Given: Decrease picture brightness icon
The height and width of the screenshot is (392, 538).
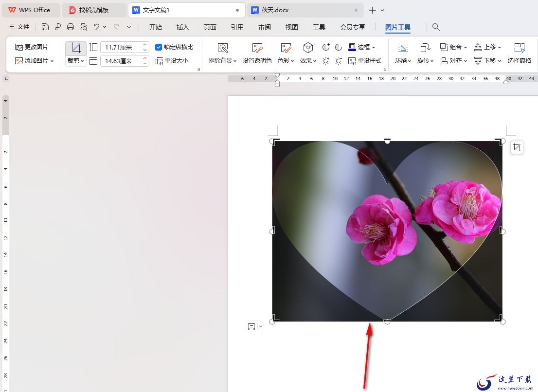Looking at the screenshot, I should (339, 61).
